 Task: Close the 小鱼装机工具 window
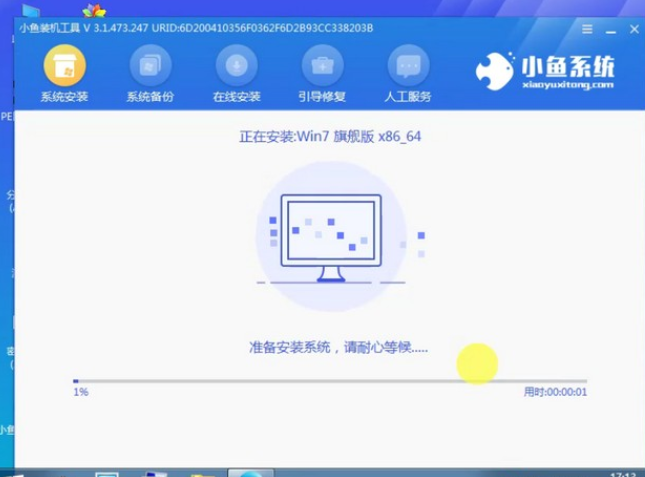pos(634,29)
